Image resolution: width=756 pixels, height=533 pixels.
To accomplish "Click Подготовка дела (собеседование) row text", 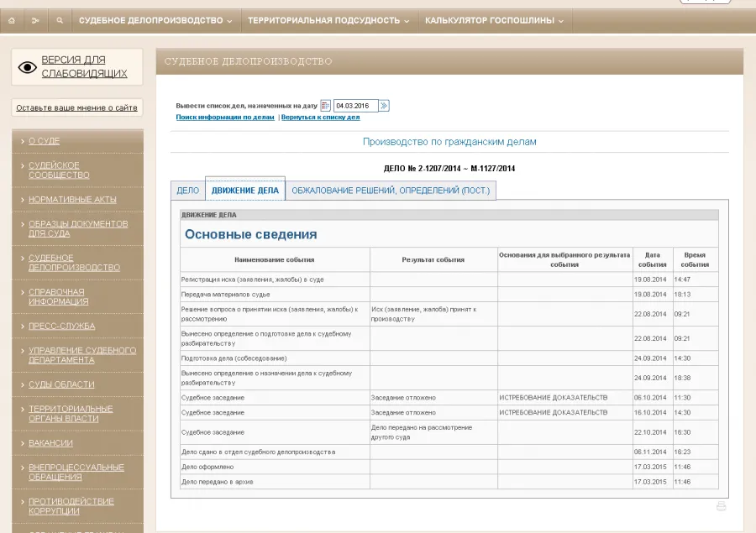I will pos(234,358).
